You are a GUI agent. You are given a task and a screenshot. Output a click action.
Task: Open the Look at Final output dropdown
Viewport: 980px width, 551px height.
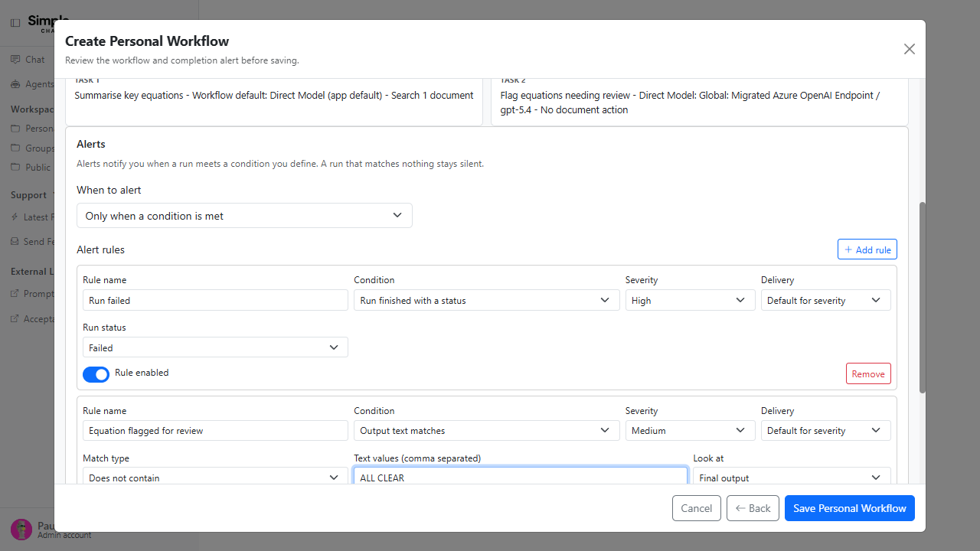(x=792, y=476)
